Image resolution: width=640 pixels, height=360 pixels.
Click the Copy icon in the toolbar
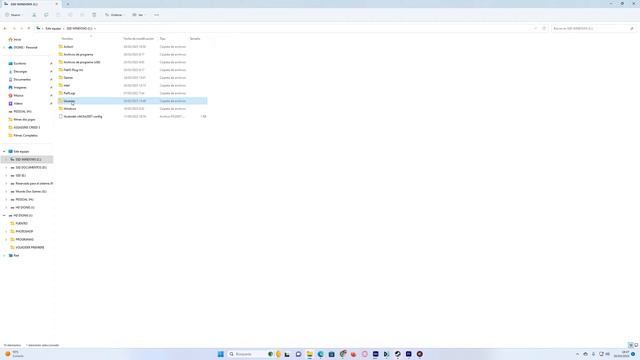[x=46, y=15]
